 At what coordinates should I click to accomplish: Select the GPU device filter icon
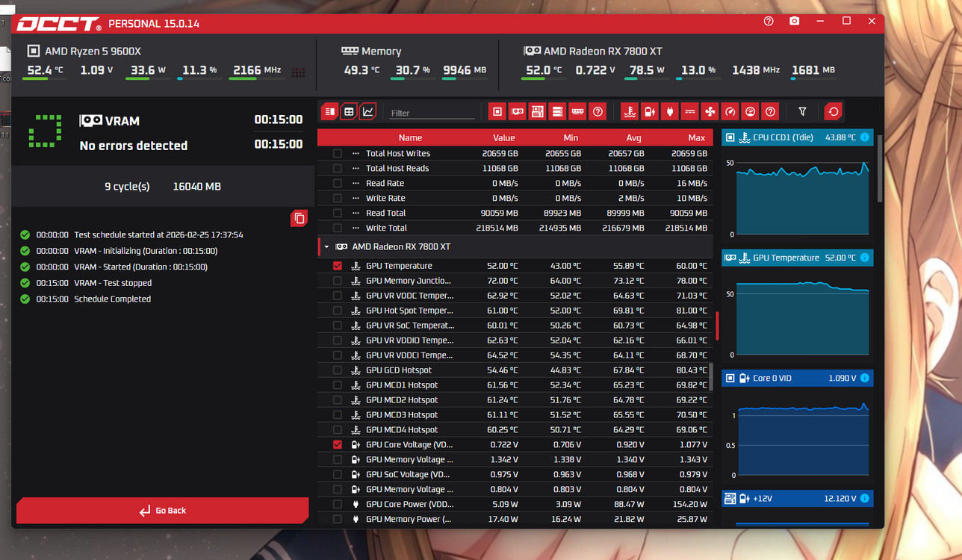517,112
